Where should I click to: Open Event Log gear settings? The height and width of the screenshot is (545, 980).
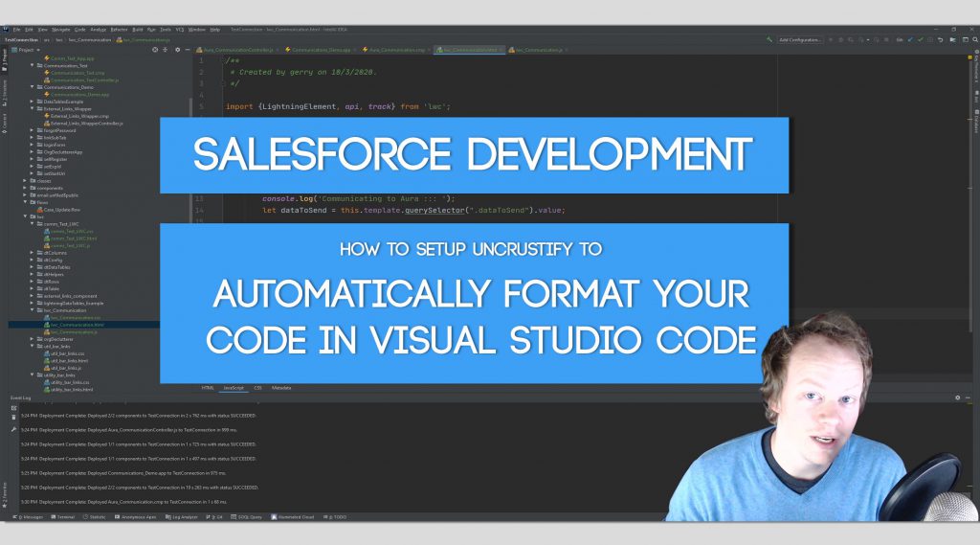(x=957, y=397)
